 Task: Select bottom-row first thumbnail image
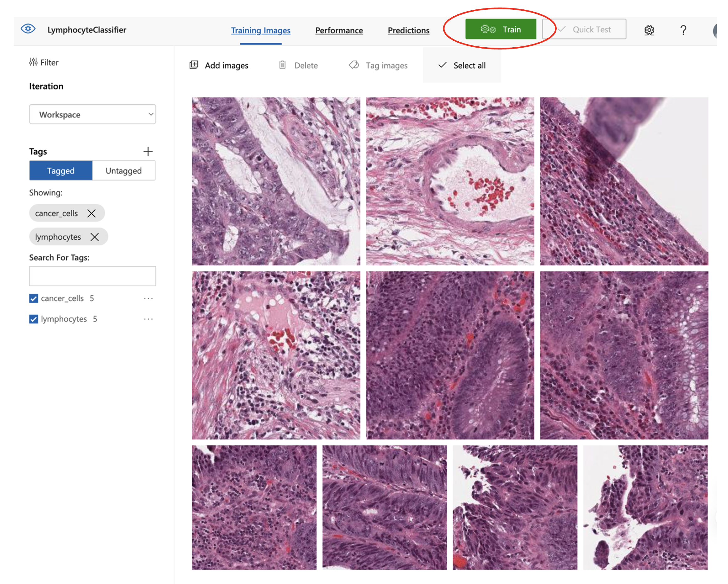pos(254,507)
